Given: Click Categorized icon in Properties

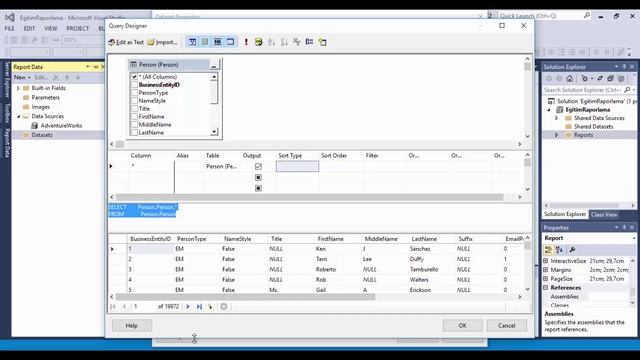Looking at the screenshot, I should click(x=548, y=250).
